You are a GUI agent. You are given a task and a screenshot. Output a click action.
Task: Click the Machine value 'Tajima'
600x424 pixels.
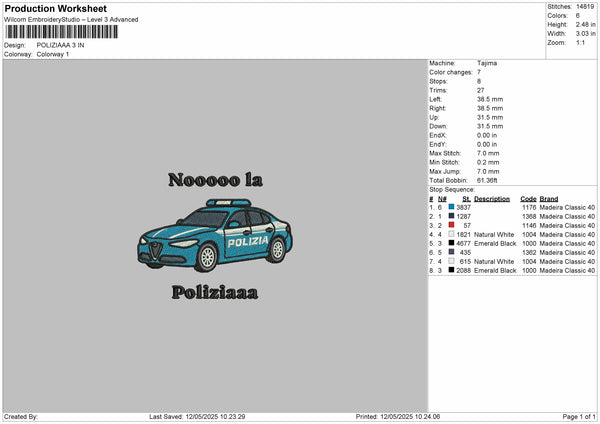[487, 63]
